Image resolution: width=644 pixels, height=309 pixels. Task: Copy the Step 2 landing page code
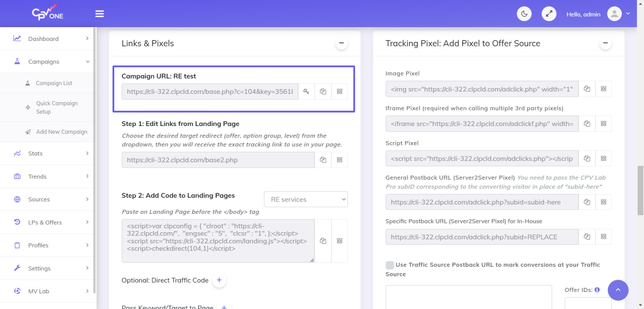coord(323,241)
